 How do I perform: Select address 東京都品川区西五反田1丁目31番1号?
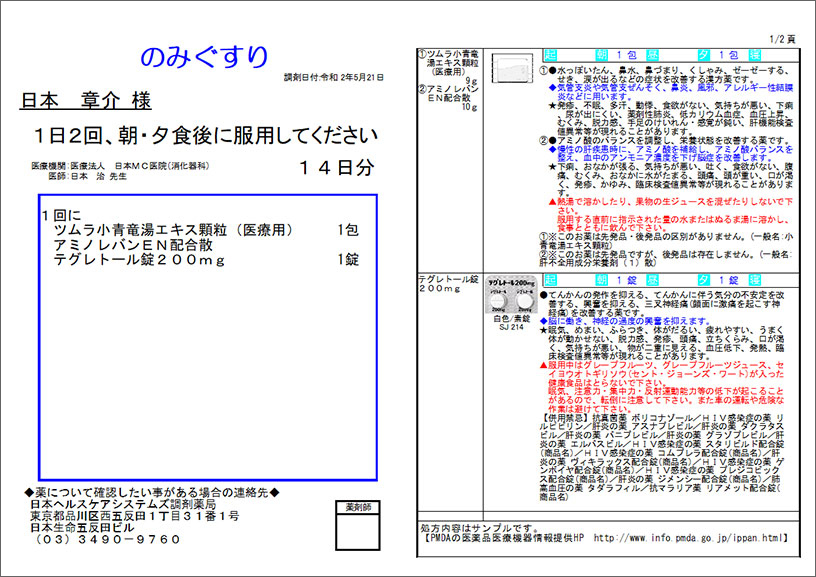[134, 516]
